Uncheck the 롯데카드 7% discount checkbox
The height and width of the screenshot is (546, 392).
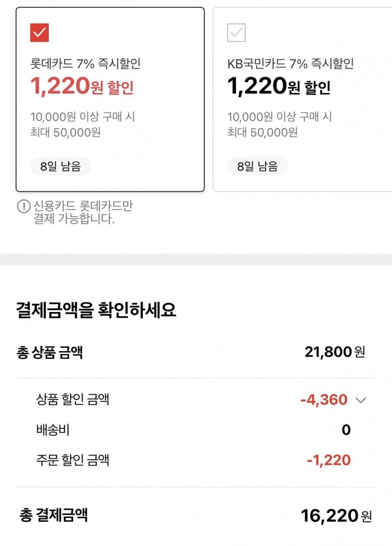(39, 33)
